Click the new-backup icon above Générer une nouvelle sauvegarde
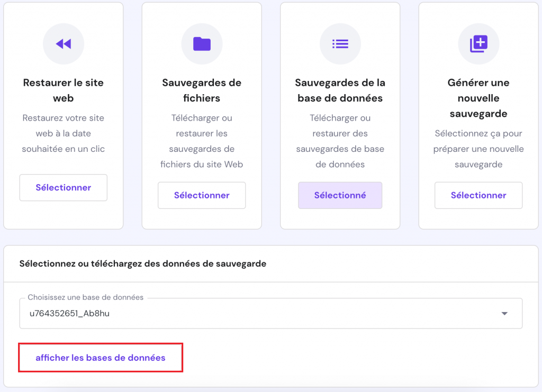The image size is (542, 392). [x=478, y=44]
